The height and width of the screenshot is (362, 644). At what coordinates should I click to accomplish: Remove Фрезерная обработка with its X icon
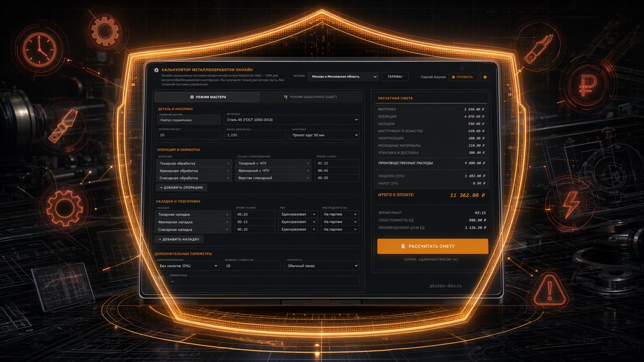[x=228, y=171]
